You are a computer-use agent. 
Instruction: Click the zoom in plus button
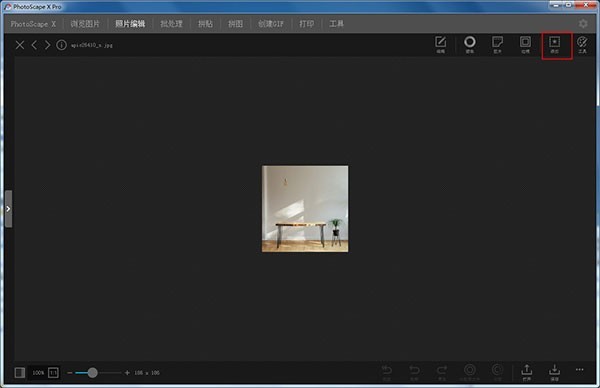pos(127,373)
